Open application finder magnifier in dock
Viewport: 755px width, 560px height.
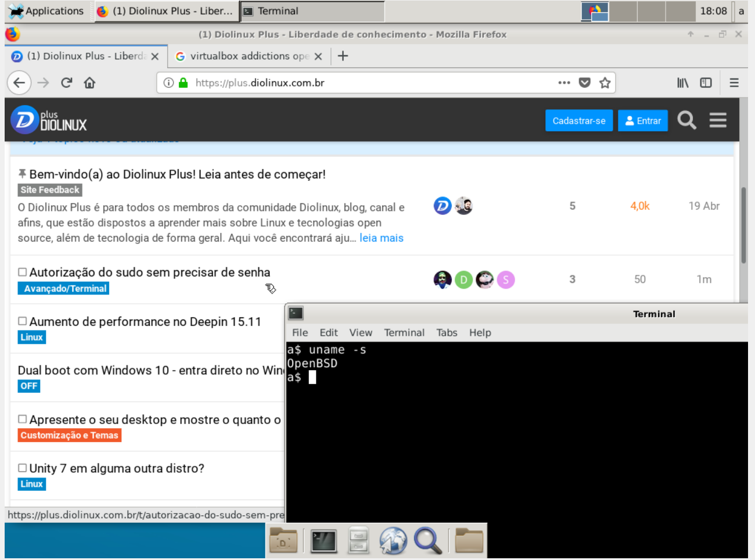tap(428, 541)
